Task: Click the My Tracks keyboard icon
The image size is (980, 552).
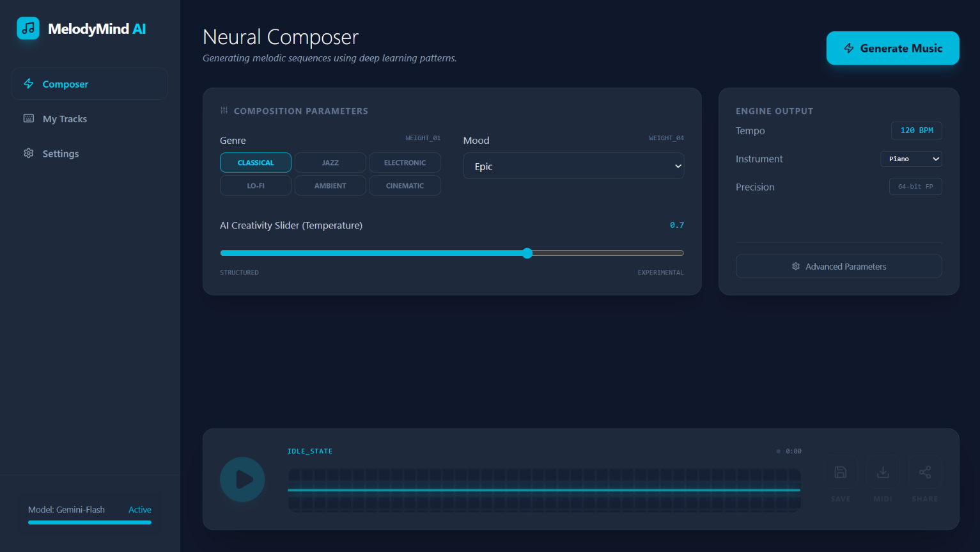Action: pyautogui.click(x=29, y=118)
